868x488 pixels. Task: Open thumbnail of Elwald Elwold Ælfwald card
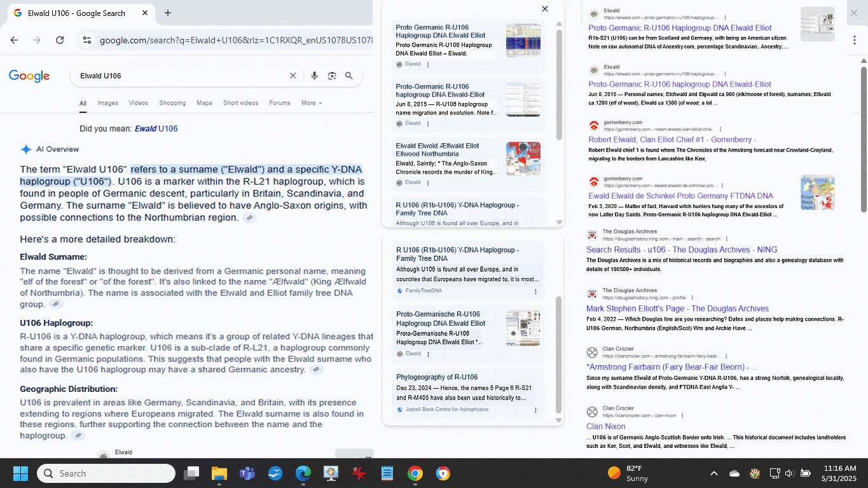click(523, 159)
